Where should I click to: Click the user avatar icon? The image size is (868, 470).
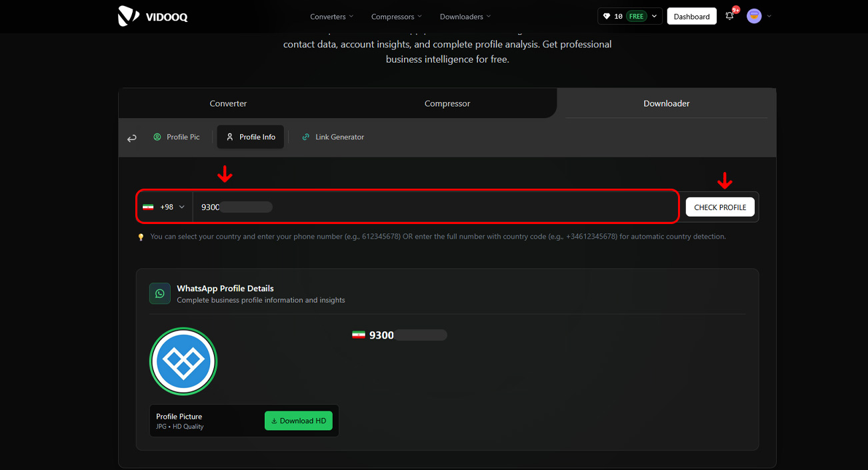[x=754, y=16]
